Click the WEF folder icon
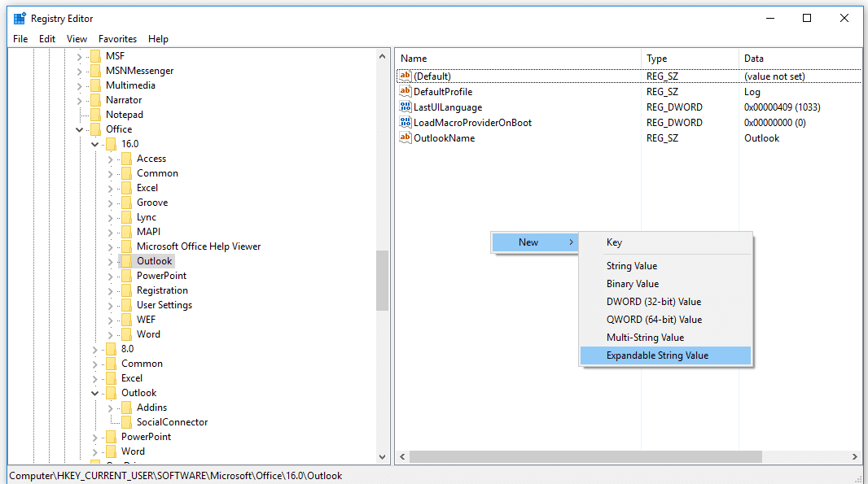Image resolution: width=868 pixels, height=484 pixels. point(126,320)
